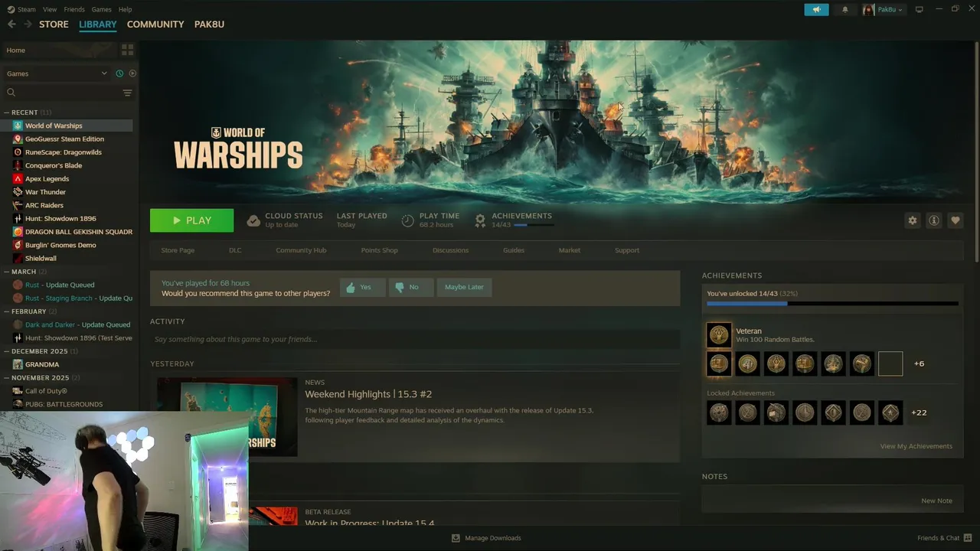Collapse the FEBRUARY group
980x551 pixels.
(28, 311)
